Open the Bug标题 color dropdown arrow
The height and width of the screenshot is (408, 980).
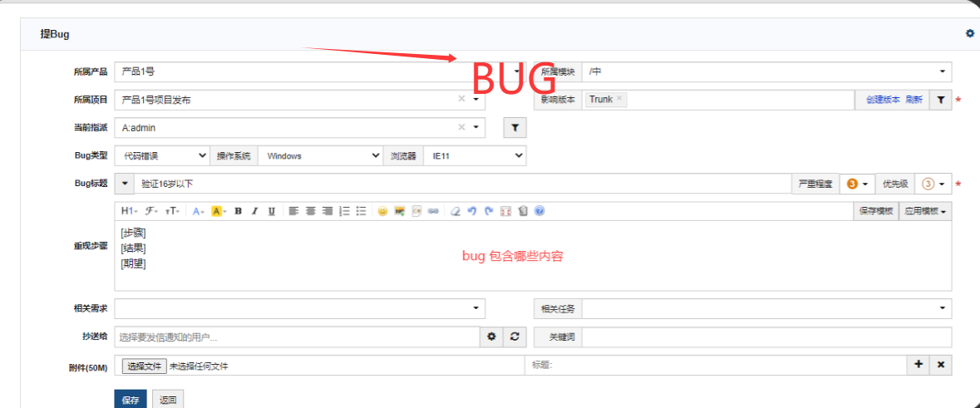click(x=125, y=184)
